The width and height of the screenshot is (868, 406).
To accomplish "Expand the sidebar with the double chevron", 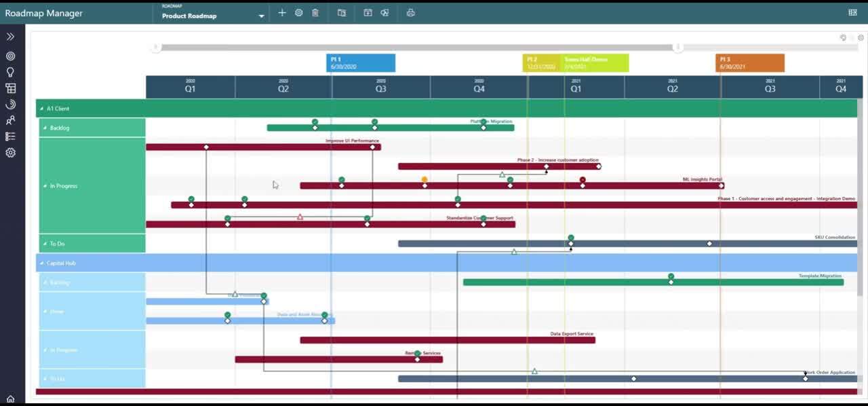I will tap(11, 37).
